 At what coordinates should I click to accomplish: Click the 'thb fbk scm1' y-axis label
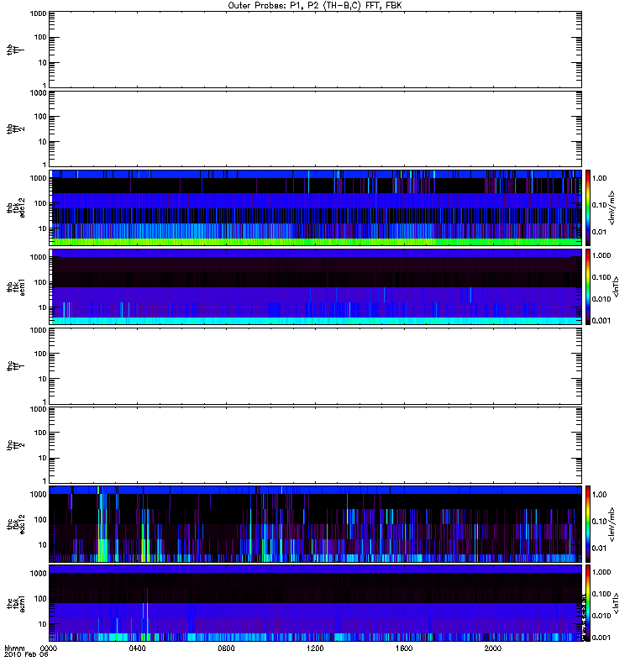click(15, 286)
